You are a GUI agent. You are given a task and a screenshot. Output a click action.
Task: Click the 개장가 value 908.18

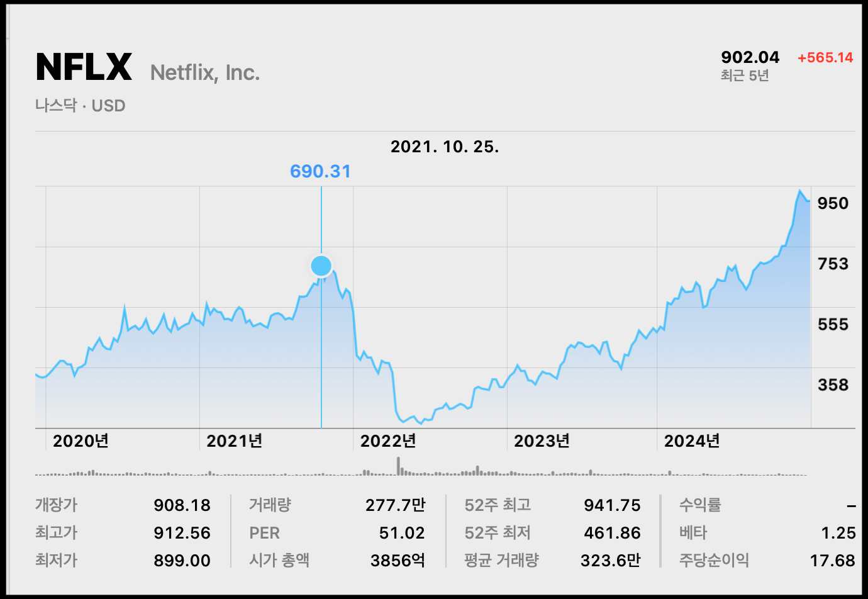182,505
